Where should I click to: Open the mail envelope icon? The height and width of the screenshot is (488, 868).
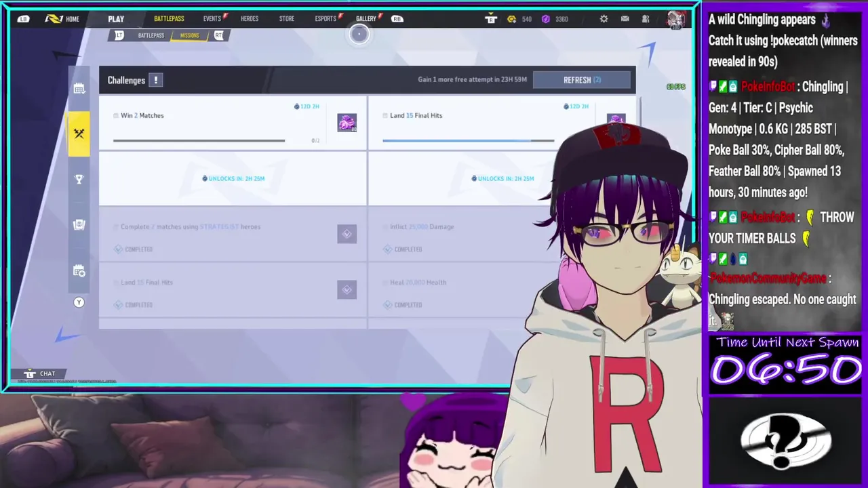coord(625,19)
